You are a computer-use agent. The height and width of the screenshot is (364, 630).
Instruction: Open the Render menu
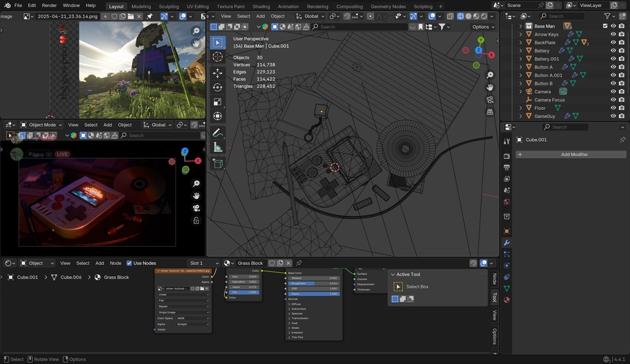tap(49, 5)
